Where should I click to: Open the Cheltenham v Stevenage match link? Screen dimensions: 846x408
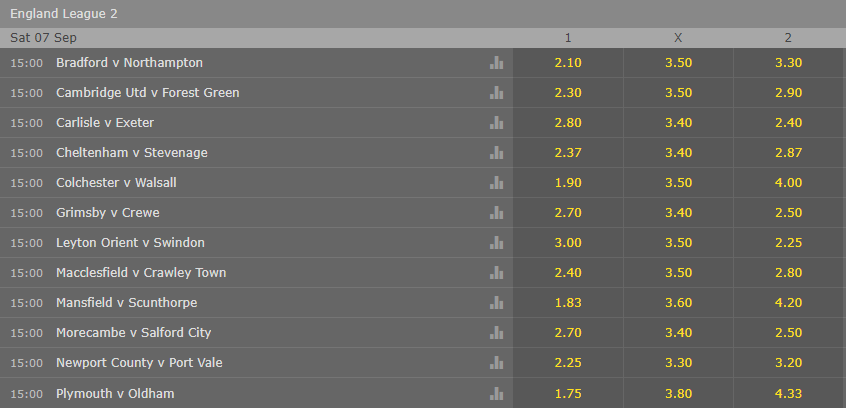(132, 153)
